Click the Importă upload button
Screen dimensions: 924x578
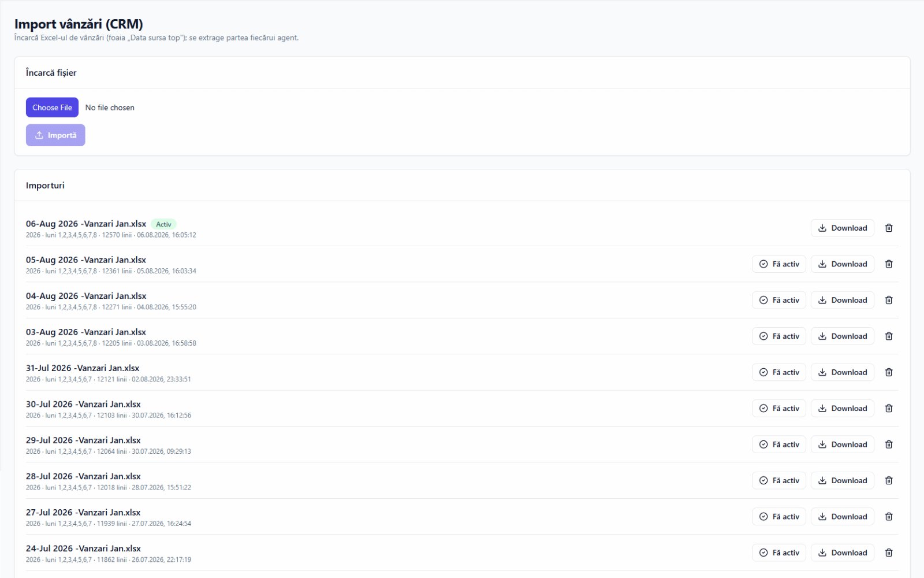click(55, 135)
